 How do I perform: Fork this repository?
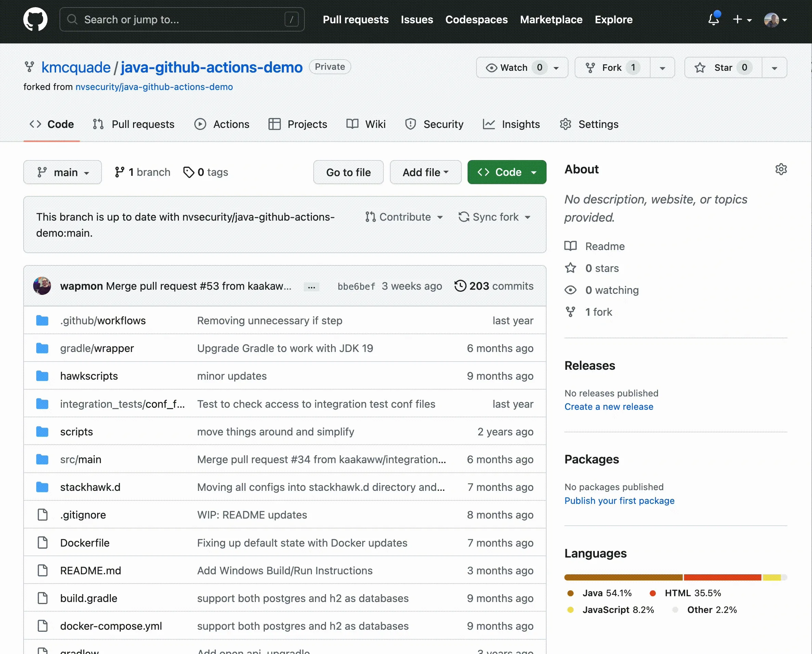pos(612,68)
